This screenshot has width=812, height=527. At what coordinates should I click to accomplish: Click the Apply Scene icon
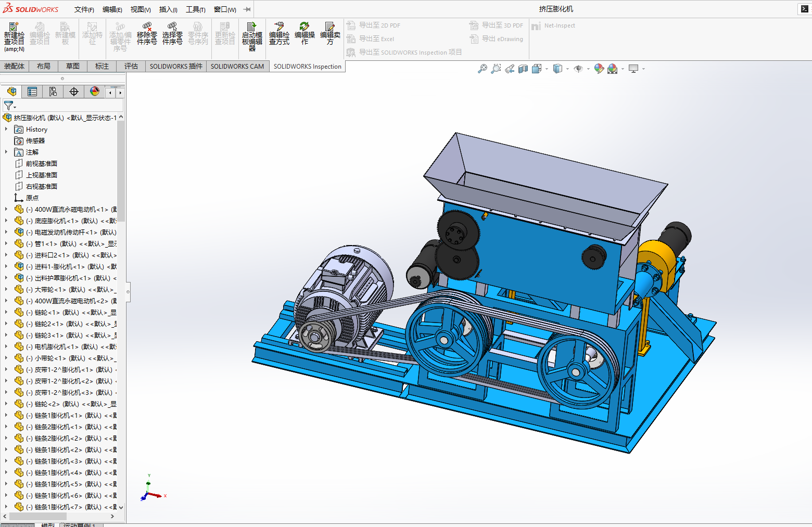click(x=613, y=69)
